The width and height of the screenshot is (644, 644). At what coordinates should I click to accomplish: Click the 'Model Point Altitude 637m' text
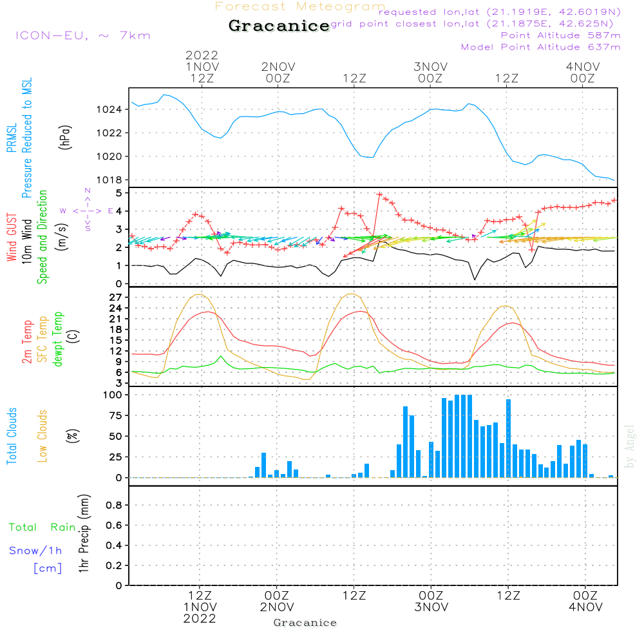coord(540,47)
